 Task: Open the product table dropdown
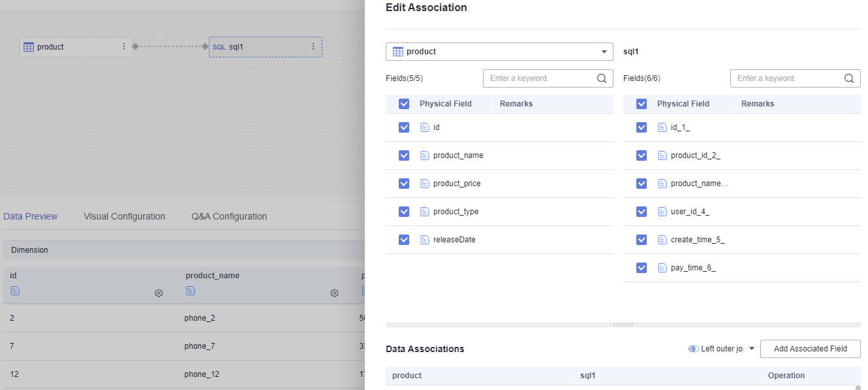(499, 52)
